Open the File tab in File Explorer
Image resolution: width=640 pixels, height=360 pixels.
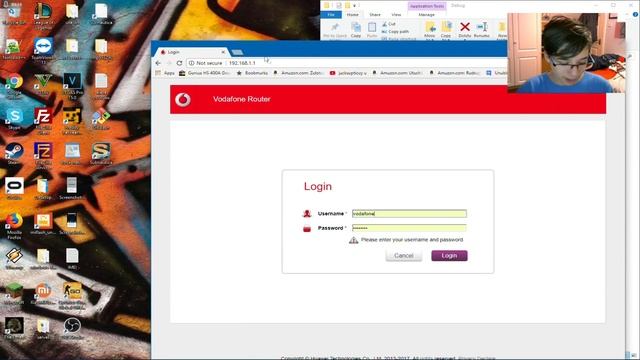click(x=331, y=15)
